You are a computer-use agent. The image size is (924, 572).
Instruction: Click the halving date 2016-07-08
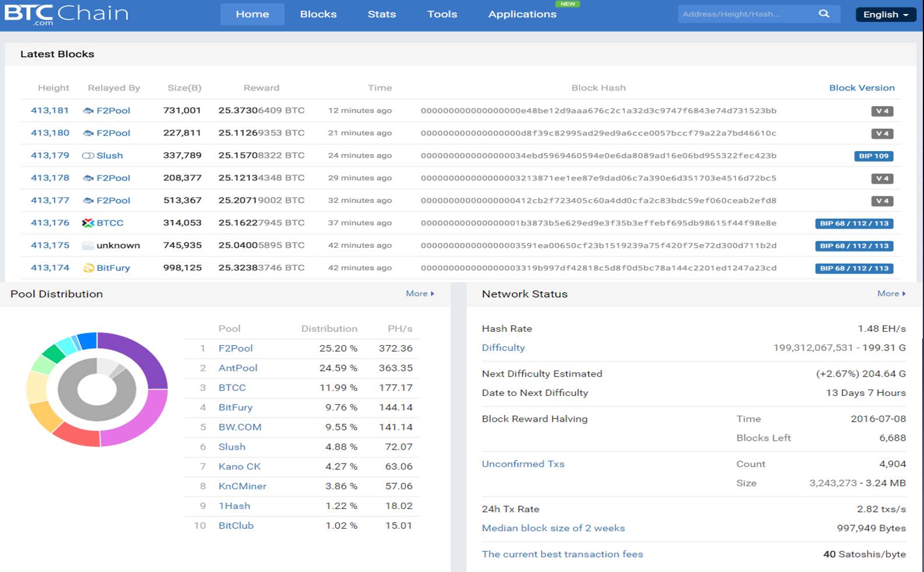pos(878,419)
